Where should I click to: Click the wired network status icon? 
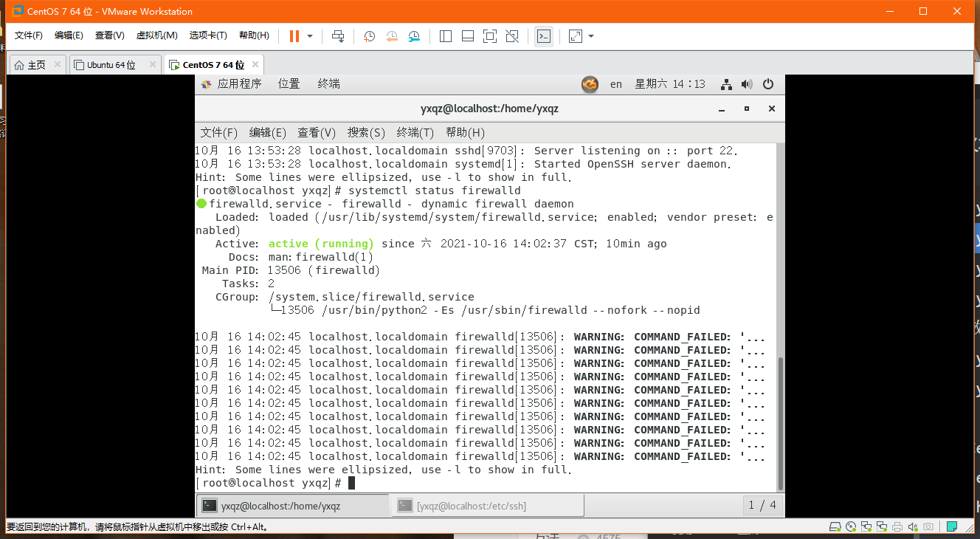coord(727,84)
